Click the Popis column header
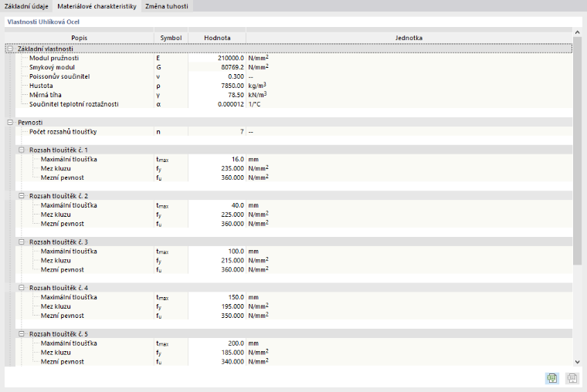 pyautogui.click(x=80, y=38)
